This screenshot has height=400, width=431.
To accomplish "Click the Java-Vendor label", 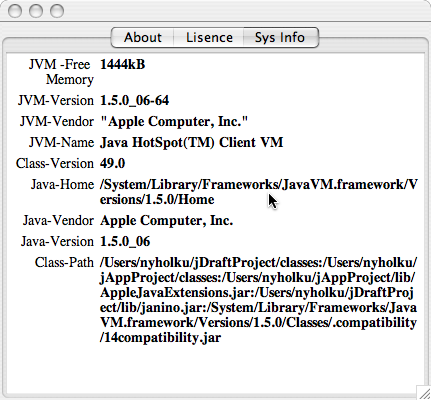I will pyautogui.click(x=58, y=220).
